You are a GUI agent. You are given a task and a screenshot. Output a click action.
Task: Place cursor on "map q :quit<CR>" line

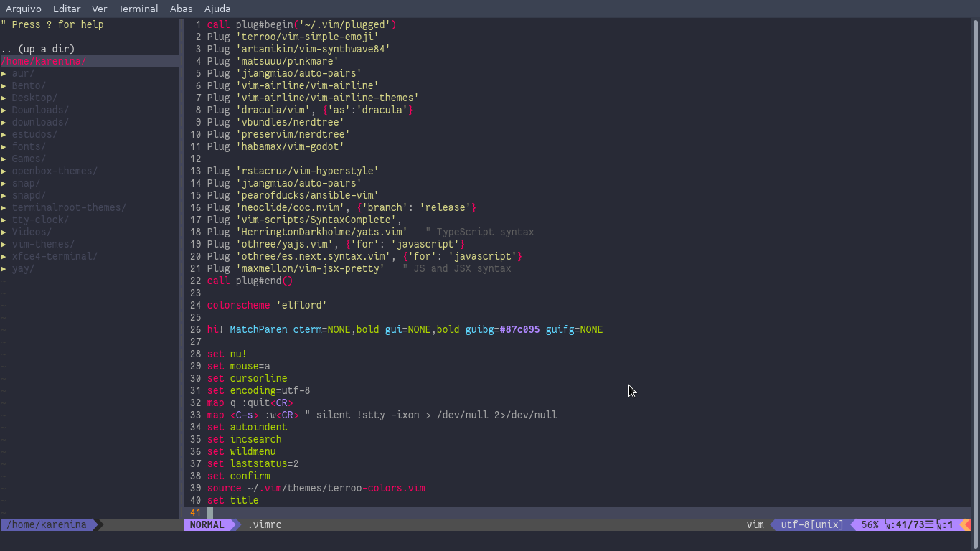250,402
